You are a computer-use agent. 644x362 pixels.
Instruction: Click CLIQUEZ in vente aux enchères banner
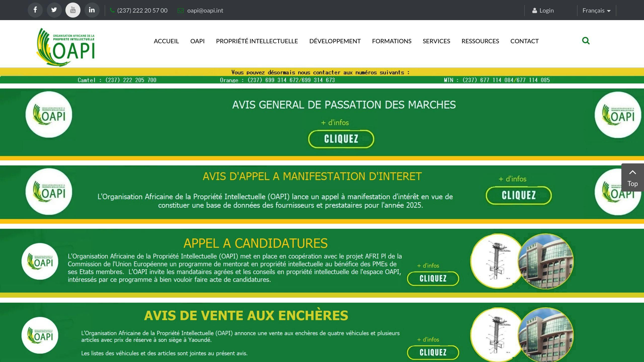[433, 352]
